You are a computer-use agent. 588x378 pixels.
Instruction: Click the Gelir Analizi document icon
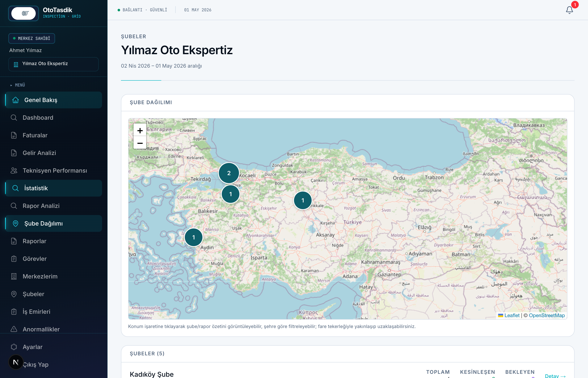click(14, 153)
